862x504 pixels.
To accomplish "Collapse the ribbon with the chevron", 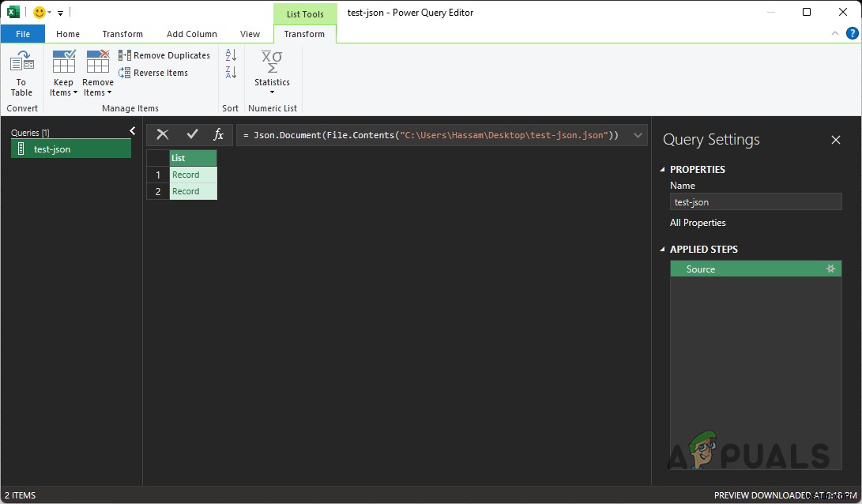I will point(834,33).
